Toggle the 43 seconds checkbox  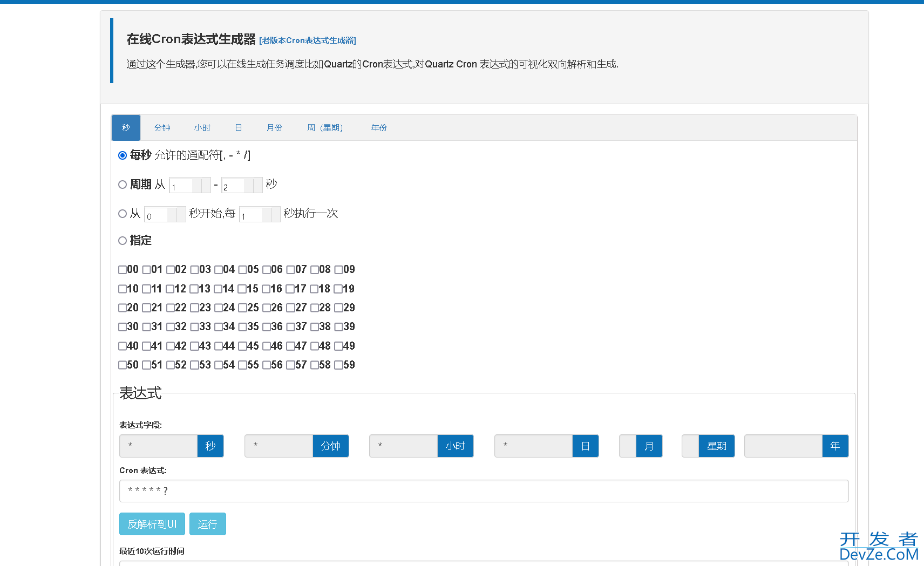tap(194, 346)
